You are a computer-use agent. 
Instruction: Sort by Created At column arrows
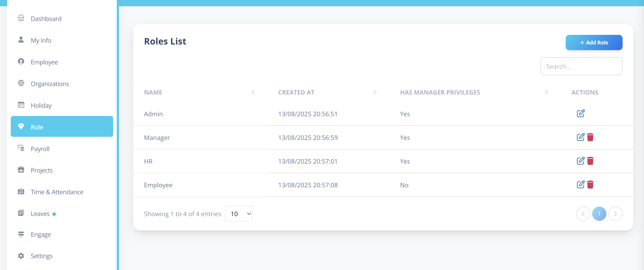[375, 93]
